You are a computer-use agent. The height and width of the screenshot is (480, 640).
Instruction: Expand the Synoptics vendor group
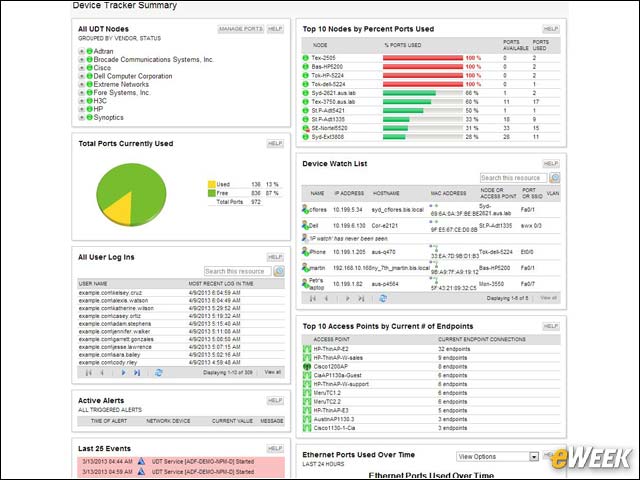pos(82,118)
